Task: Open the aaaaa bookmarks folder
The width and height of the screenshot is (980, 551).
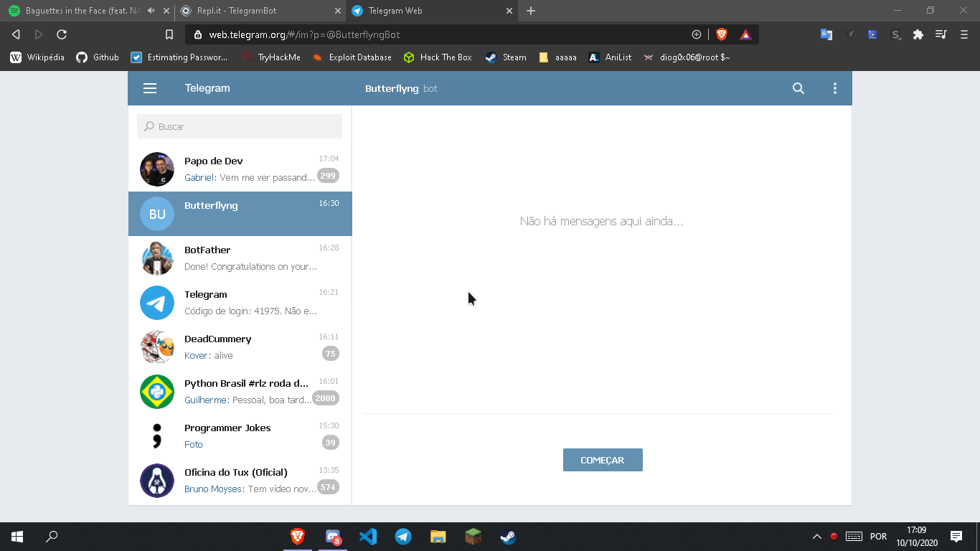Action: (x=557, y=57)
